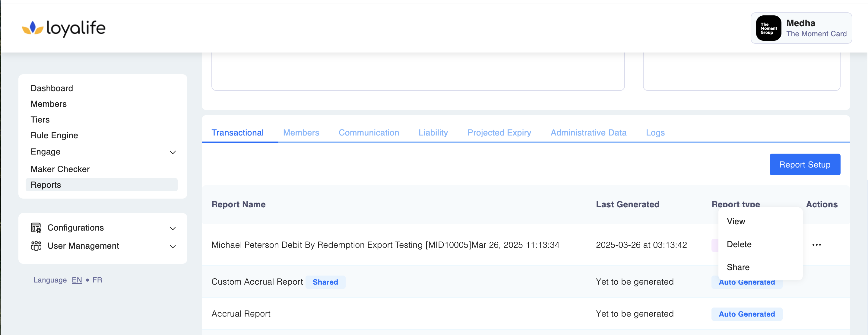Click the loyalife logo

coord(64,28)
